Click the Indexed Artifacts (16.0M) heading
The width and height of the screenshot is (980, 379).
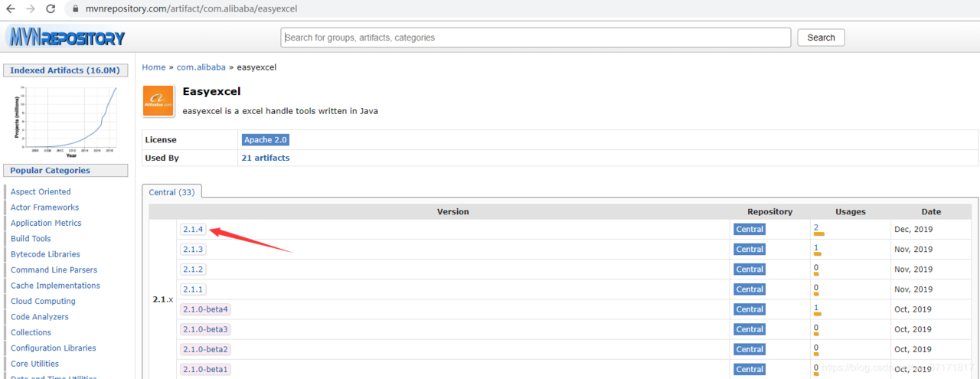(x=65, y=70)
